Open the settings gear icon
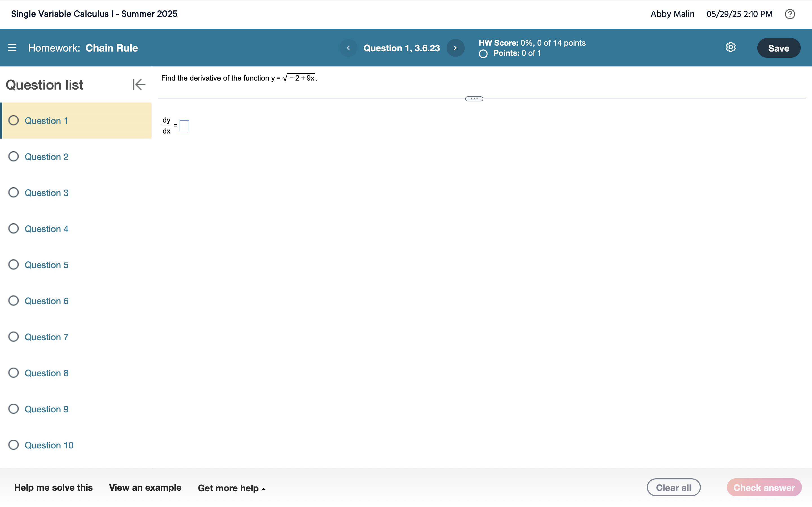The height and width of the screenshot is (507, 812). (731, 47)
